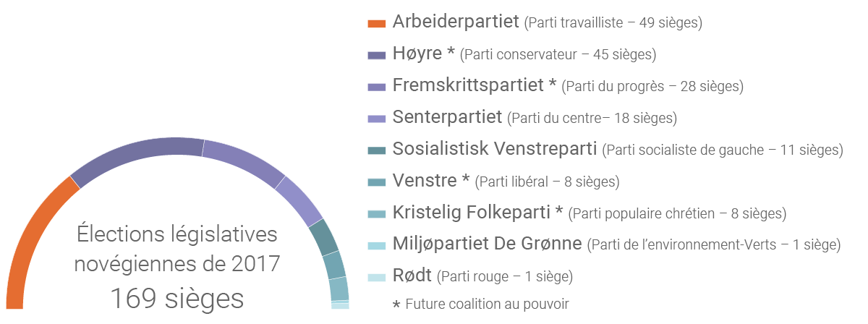Viewport: 868px width, 324px height.
Task: Select the Kristelig Folkeparti legend swatch
Action: coord(376,214)
